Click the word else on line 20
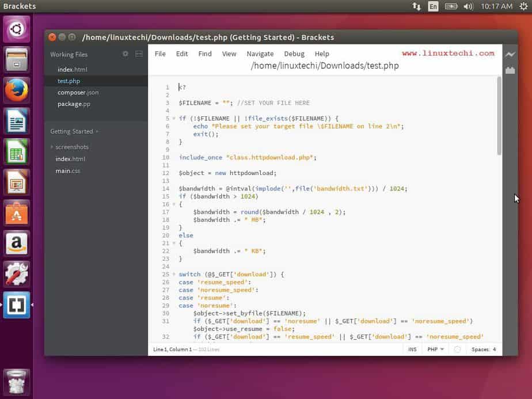Screen dimensions: 532x399 coord(186,235)
